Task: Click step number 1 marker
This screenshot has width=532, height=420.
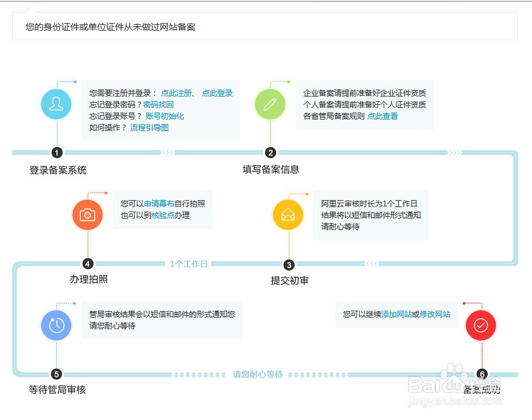Action: click(x=57, y=153)
